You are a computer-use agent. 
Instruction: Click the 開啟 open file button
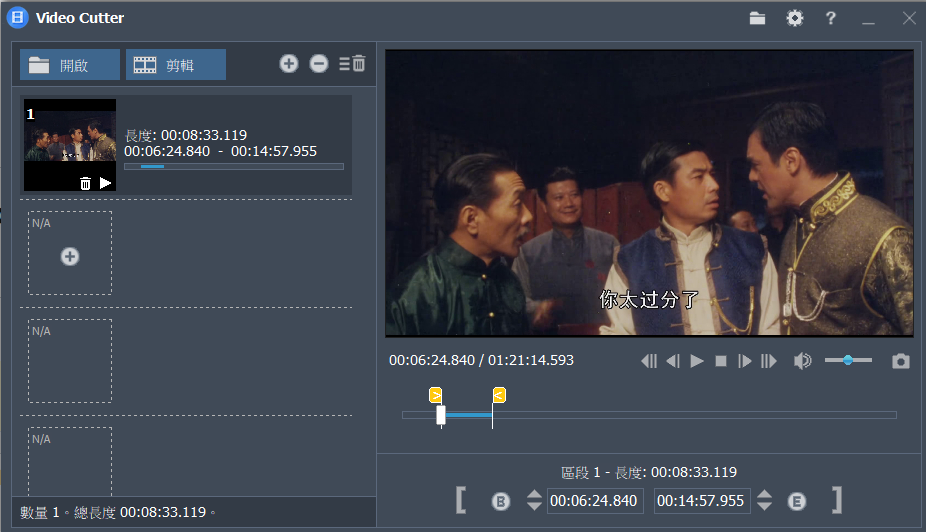coord(70,64)
